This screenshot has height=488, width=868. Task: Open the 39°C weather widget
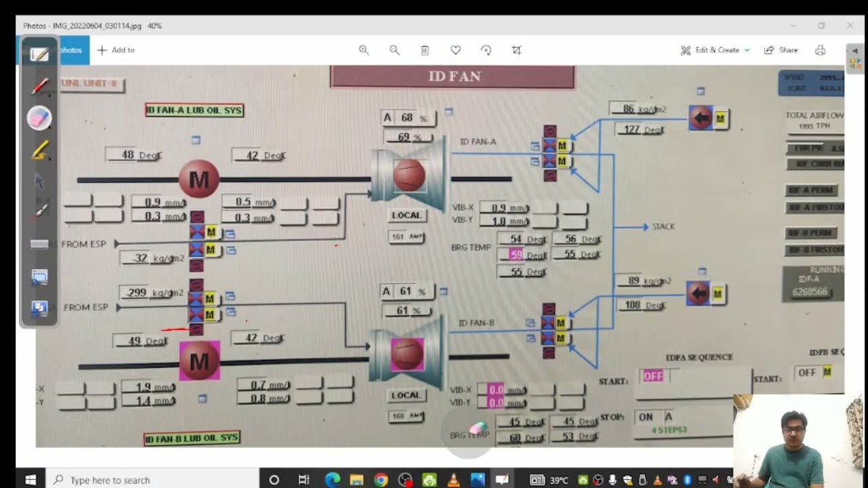click(550, 480)
